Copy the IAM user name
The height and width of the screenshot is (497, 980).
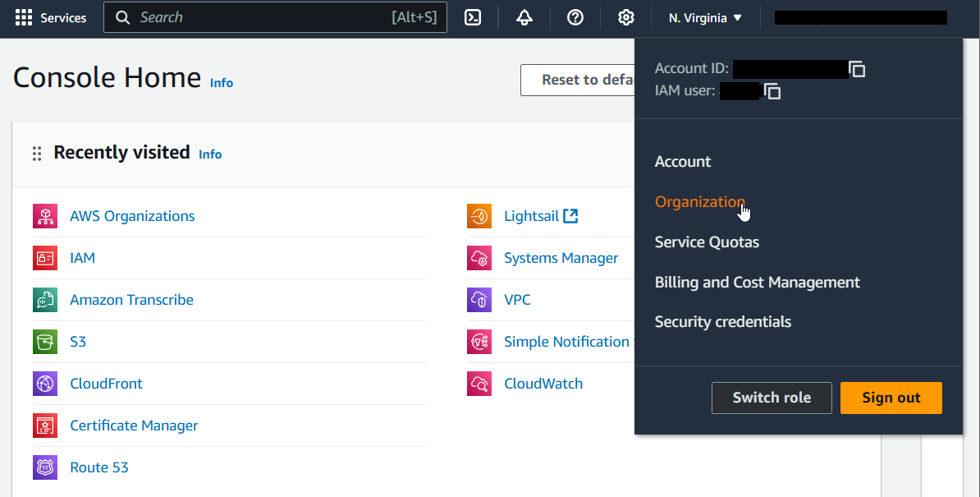(772, 92)
